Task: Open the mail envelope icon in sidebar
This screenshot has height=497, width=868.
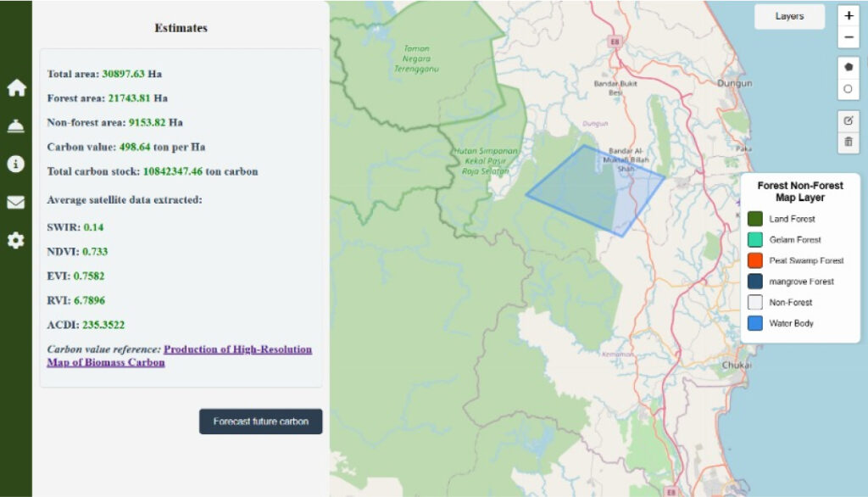Action: coord(16,202)
